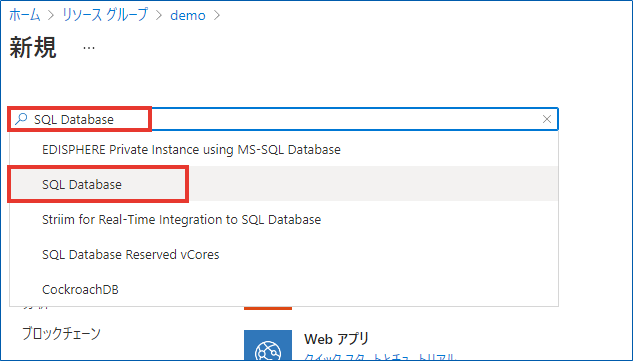Viewport: 633px width, 361px height.
Task: Go to ホーム via breadcrumb
Action: (25, 15)
